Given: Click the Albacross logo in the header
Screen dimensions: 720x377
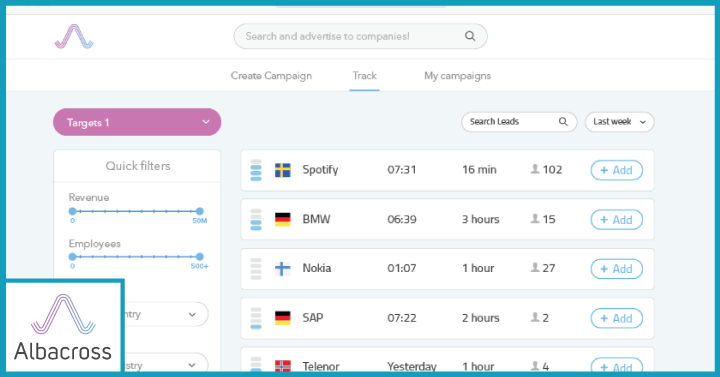Looking at the screenshot, I should 74,36.
